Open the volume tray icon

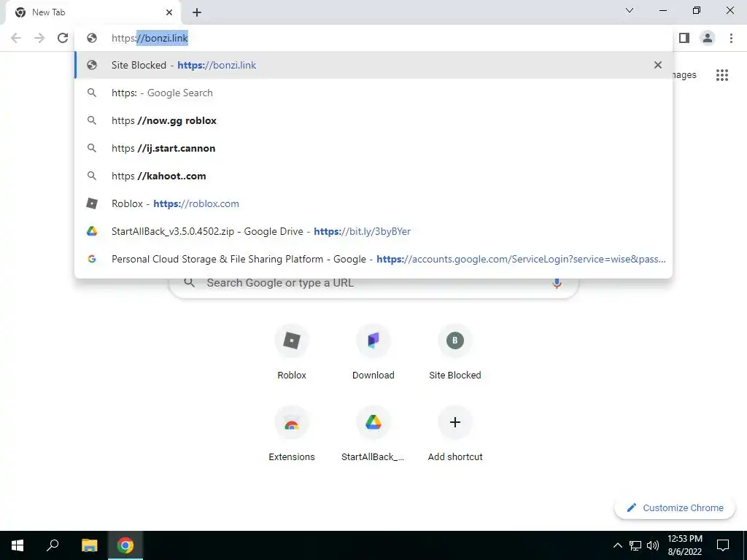coord(653,545)
